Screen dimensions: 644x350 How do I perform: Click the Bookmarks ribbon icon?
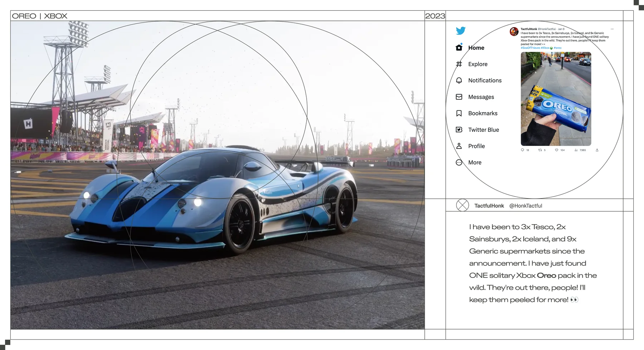click(x=459, y=113)
